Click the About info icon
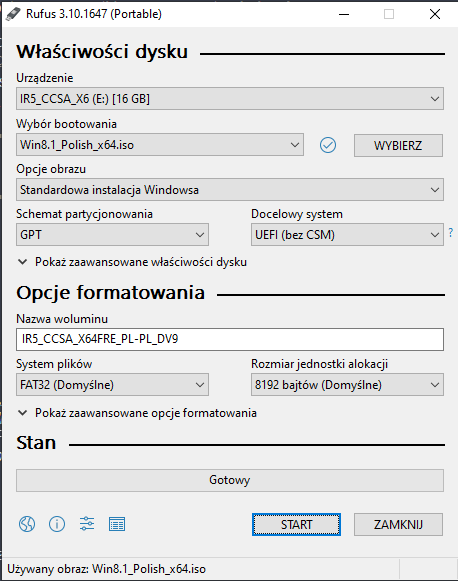 point(57,524)
